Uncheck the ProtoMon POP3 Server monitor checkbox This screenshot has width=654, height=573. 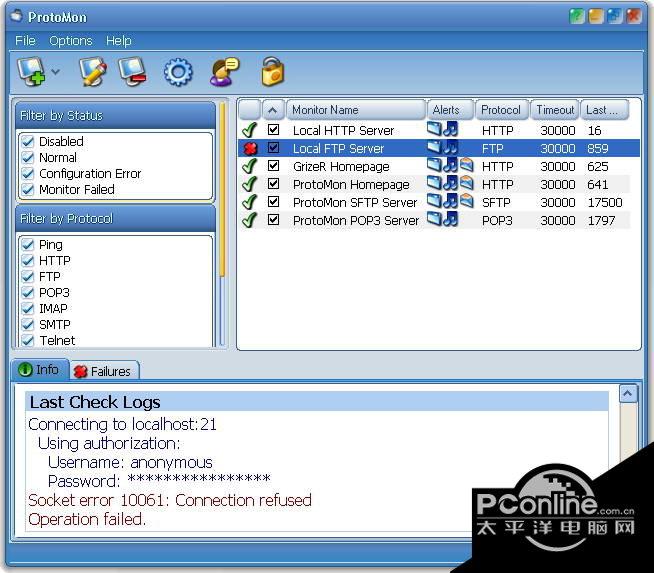(273, 219)
